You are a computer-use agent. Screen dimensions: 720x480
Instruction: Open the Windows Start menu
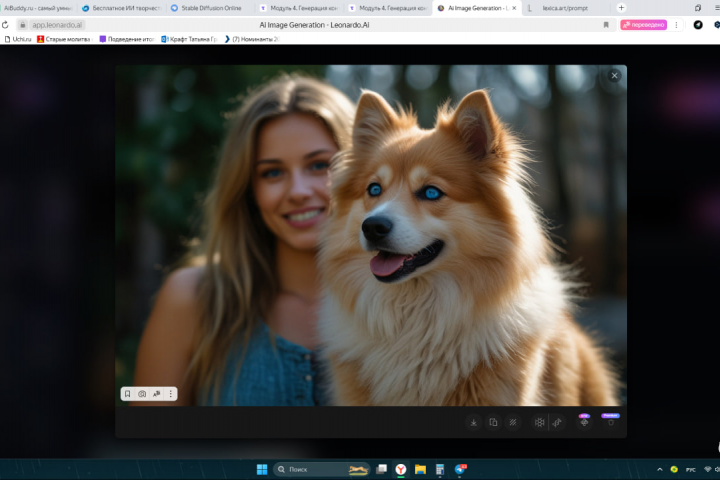262,469
